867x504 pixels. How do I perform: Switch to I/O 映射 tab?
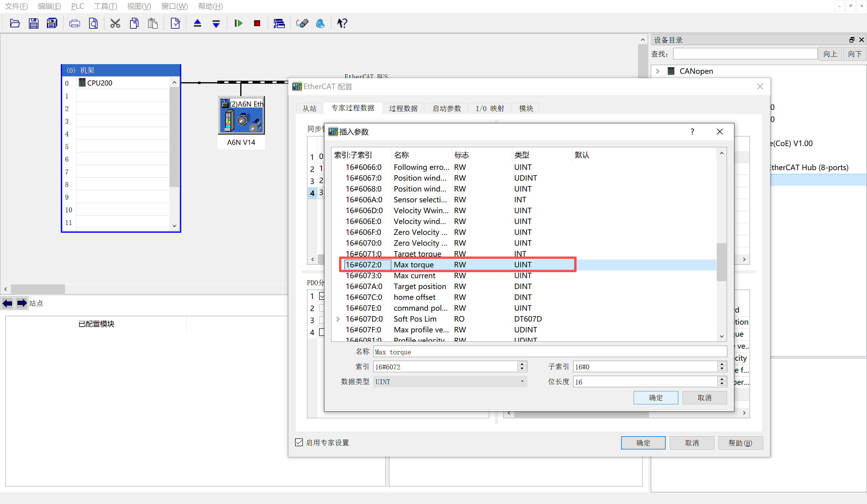coord(490,108)
